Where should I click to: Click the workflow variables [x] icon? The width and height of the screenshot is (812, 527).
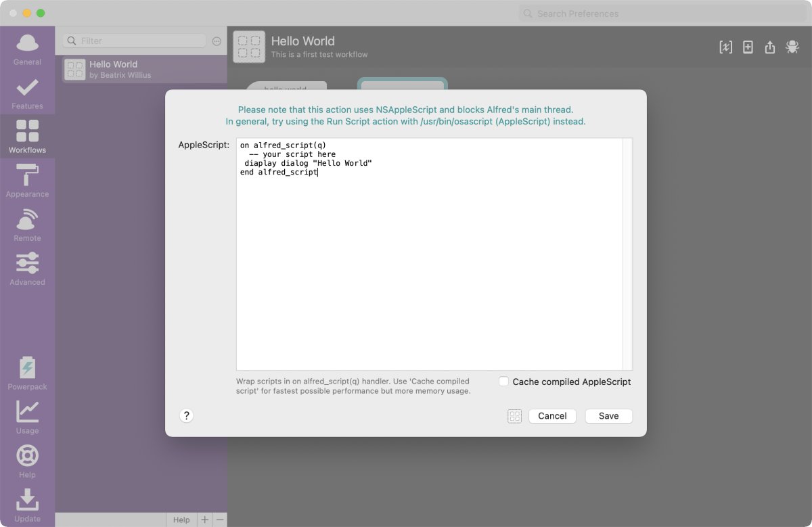click(x=725, y=47)
